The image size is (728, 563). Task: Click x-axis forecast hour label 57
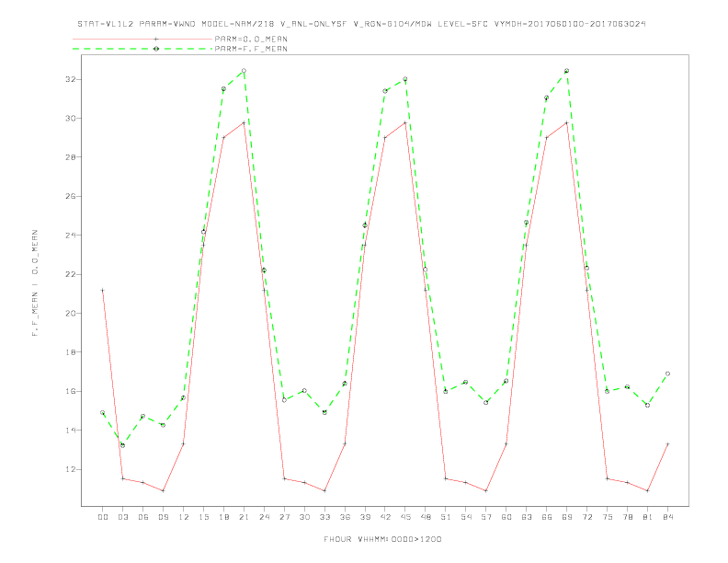pyautogui.click(x=486, y=517)
